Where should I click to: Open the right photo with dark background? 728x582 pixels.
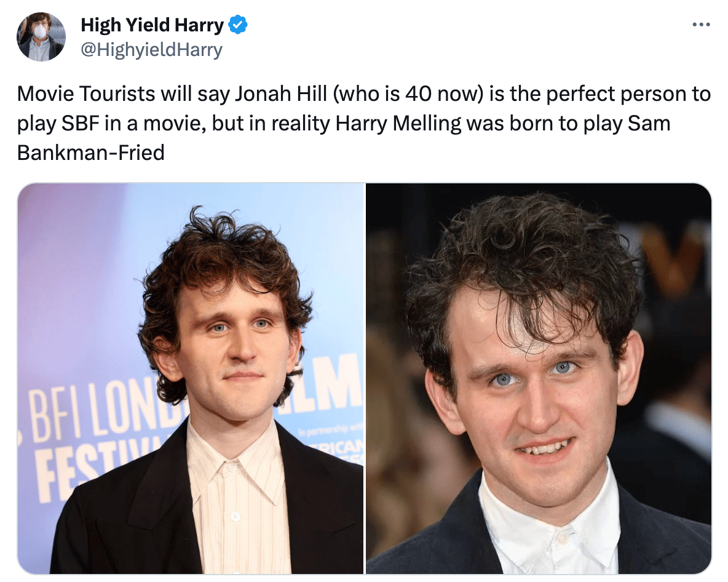click(539, 378)
